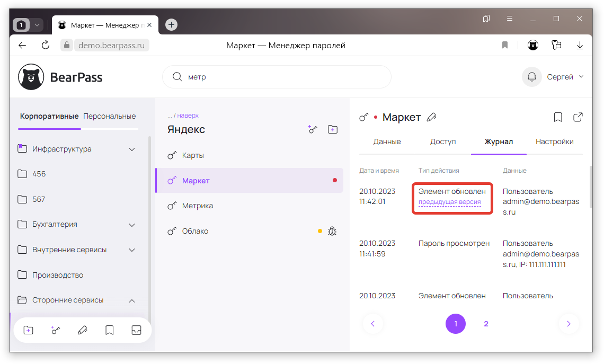Click the pencil edit icon next to Маркет title

coord(432,117)
